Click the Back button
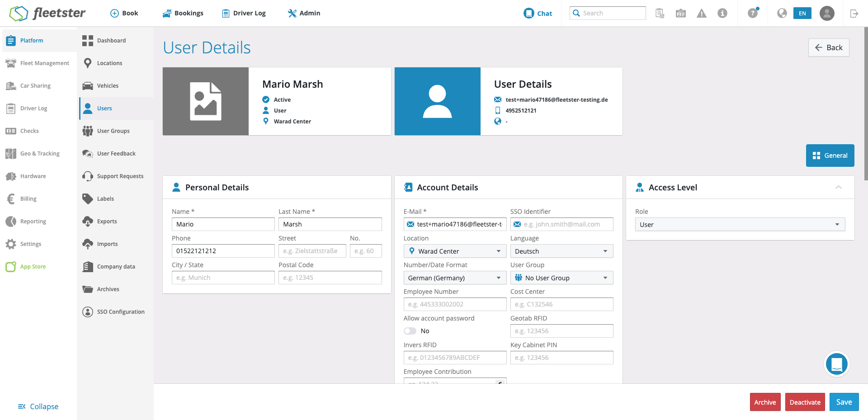 coord(829,47)
